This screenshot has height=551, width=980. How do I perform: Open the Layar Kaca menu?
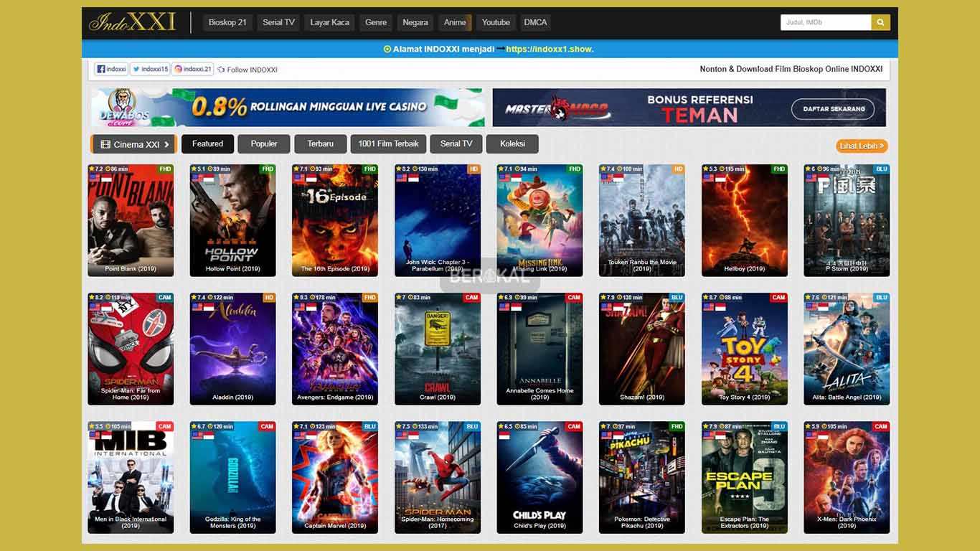[x=330, y=22]
